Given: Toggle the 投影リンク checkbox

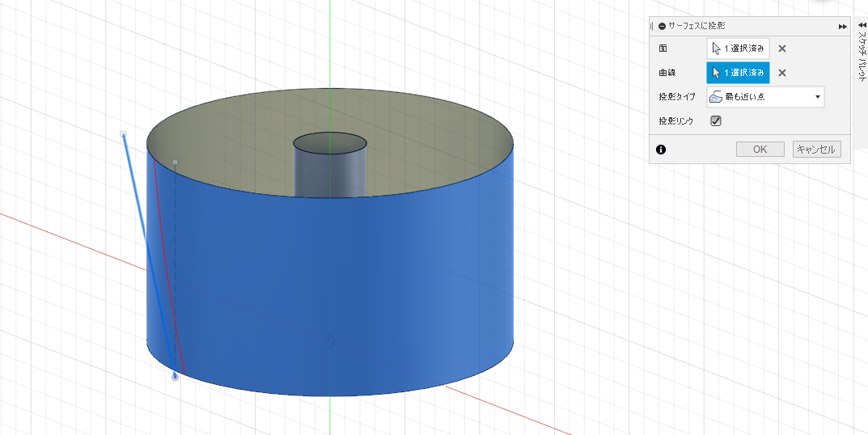Looking at the screenshot, I should click(x=716, y=120).
